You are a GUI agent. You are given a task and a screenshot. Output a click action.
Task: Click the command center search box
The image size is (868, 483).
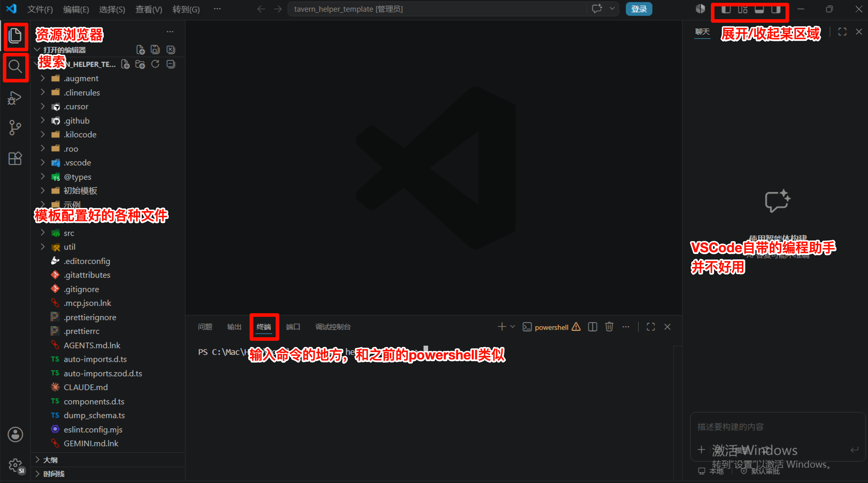438,9
